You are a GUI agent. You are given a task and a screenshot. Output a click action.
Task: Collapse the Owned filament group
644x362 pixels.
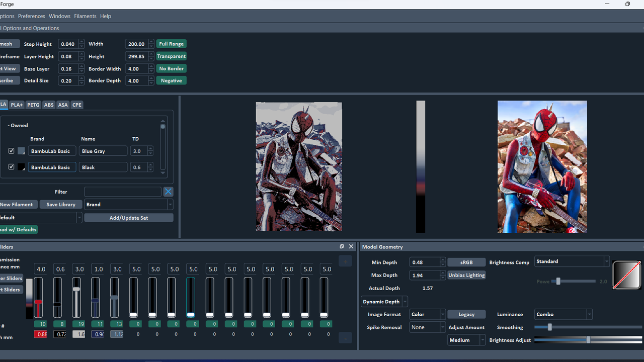[19, 125]
